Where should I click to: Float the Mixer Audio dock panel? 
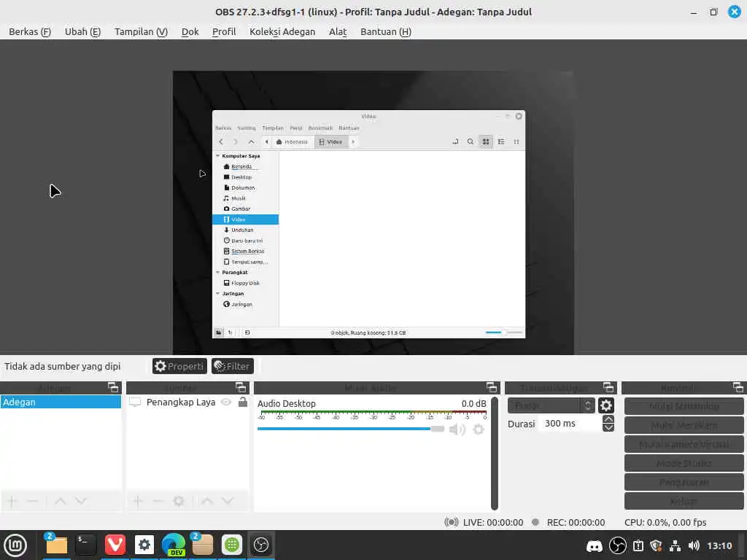(x=492, y=387)
